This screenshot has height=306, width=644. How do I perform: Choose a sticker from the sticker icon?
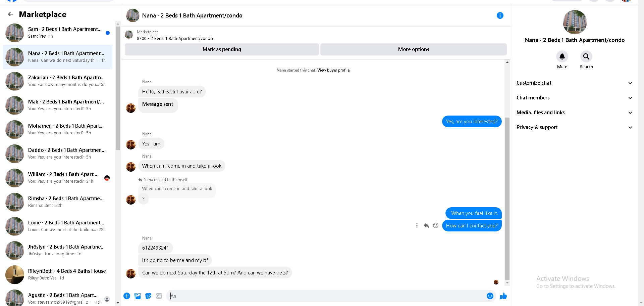[x=148, y=296]
